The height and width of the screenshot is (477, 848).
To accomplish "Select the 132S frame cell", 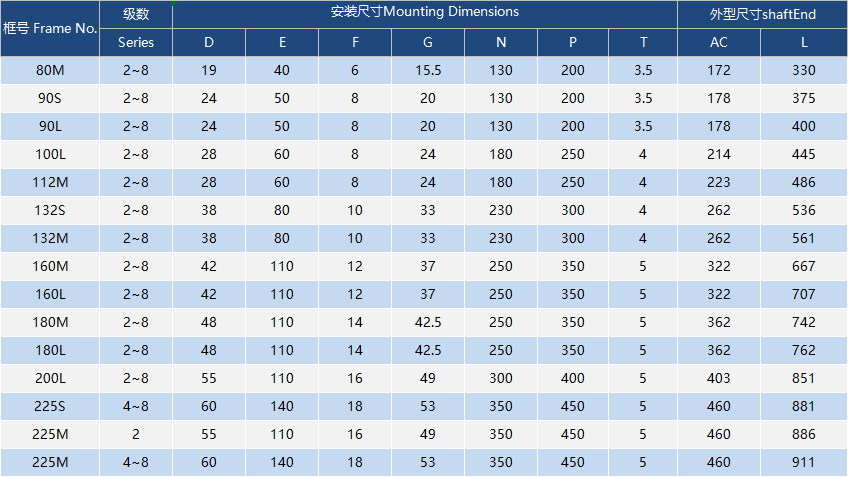I will [50, 211].
